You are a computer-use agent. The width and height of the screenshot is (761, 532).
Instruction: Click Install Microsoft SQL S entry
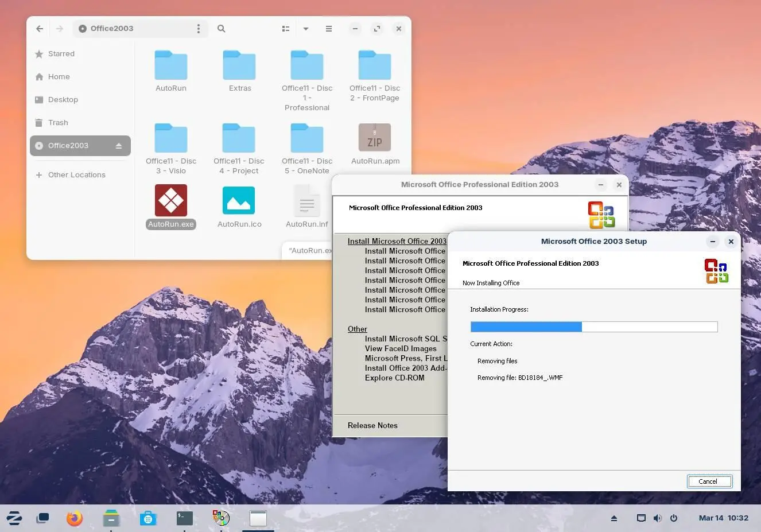406,339
